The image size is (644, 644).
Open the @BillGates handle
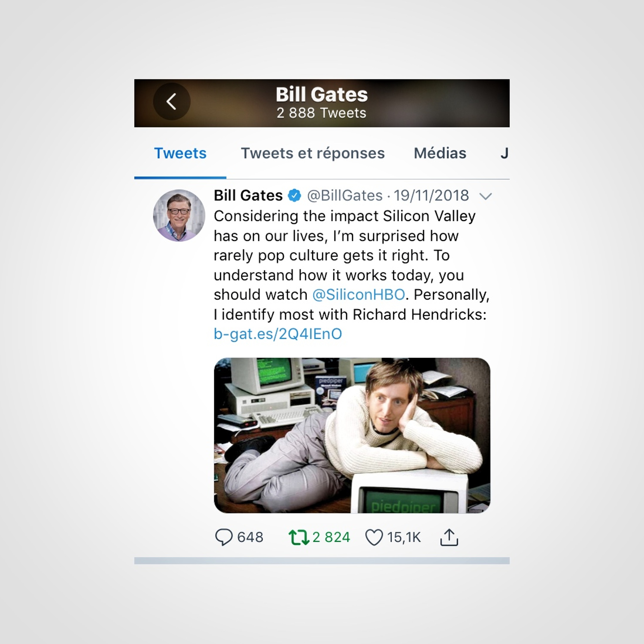point(345,196)
